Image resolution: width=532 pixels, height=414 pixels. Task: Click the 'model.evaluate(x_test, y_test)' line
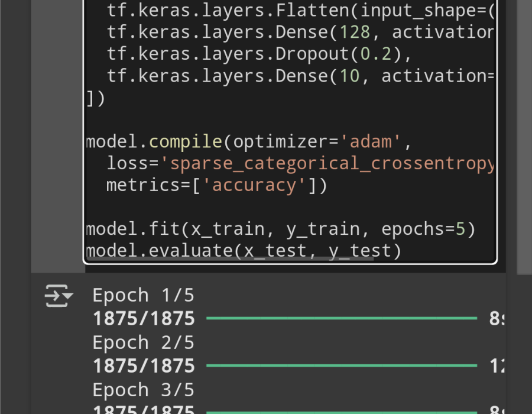244,251
